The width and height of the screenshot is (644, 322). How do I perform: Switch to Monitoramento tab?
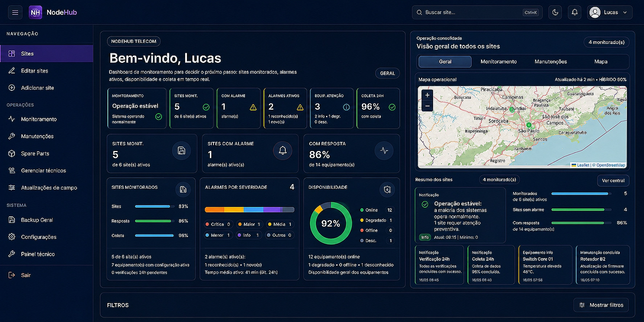click(498, 62)
